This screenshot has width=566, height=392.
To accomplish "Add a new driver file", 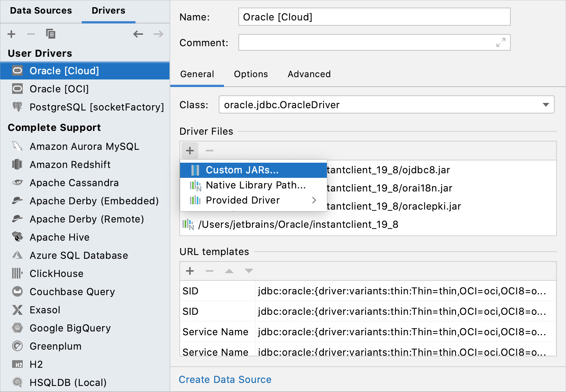I will coord(190,150).
